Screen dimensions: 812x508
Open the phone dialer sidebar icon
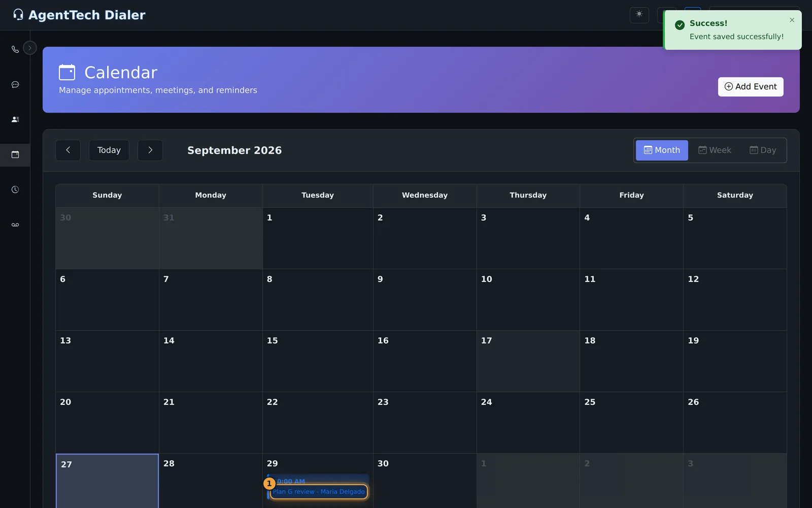(x=15, y=49)
